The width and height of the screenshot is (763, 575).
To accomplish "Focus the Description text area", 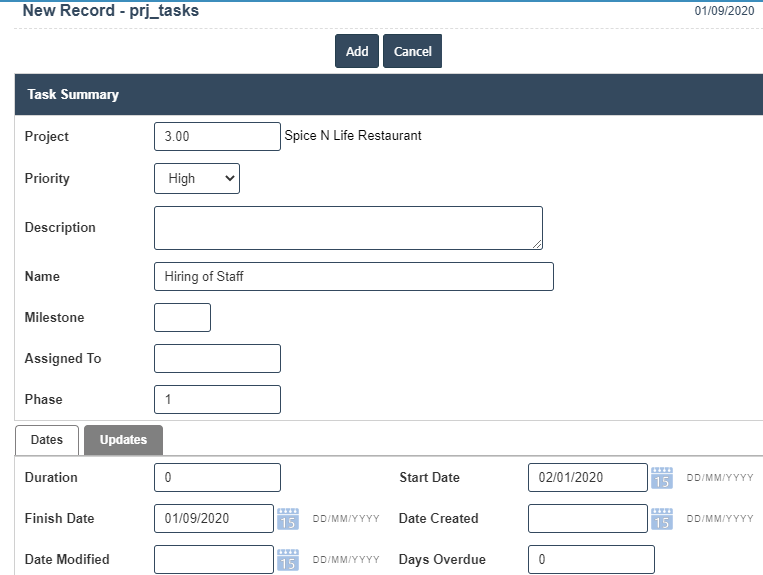I will (348, 228).
